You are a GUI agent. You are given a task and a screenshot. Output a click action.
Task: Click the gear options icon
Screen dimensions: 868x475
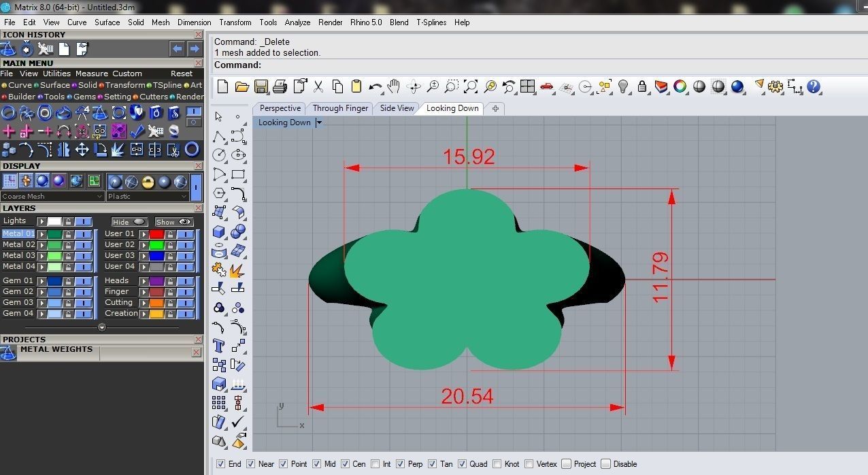click(x=775, y=86)
